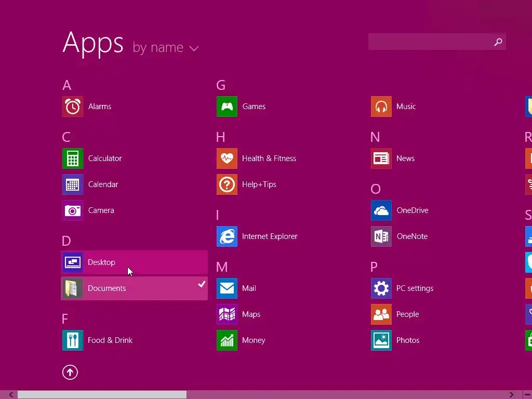
Task: Click the letter H group header
Action: [220, 137]
